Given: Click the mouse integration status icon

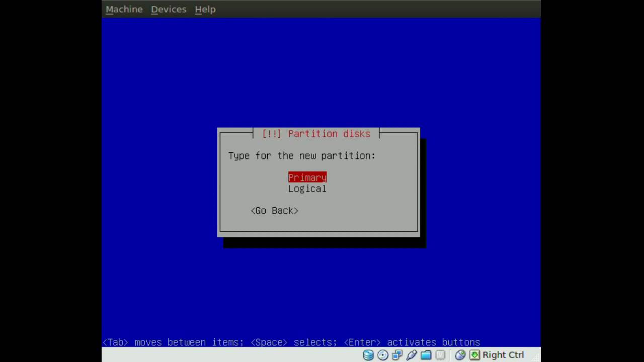Looking at the screenshot, I should click(x=460, y=355).
